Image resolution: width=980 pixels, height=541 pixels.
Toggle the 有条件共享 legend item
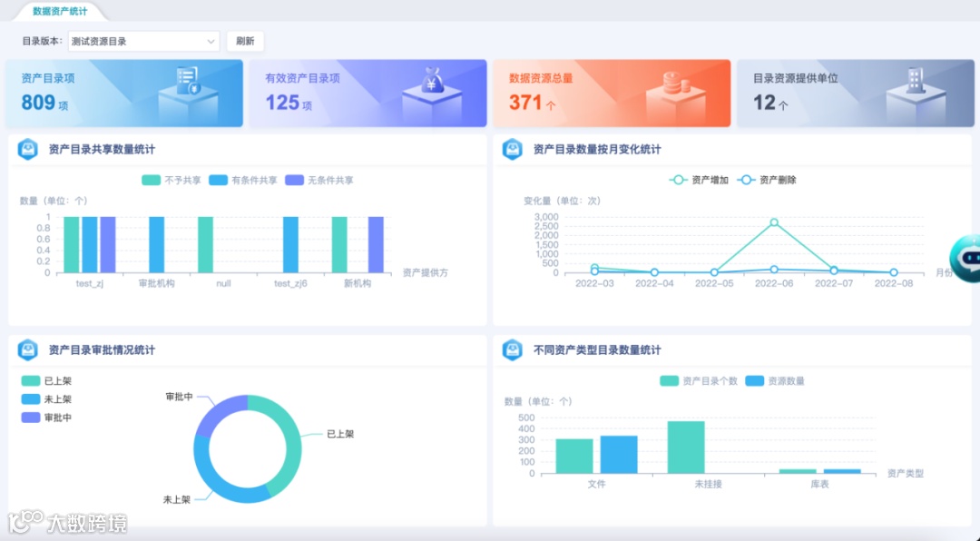tap(242, 180)
